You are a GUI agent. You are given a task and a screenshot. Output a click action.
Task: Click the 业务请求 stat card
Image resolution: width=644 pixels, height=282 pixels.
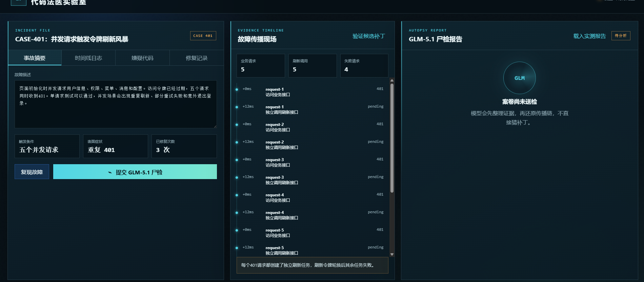coord(261,66)
